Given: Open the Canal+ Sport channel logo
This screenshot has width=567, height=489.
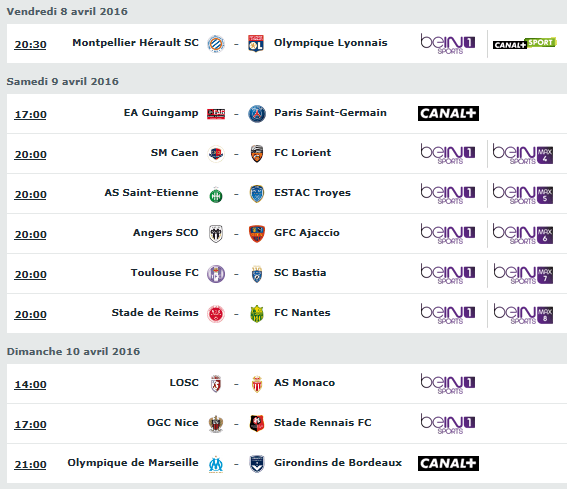Looking at the screenshot, I should tap(524, 43).
